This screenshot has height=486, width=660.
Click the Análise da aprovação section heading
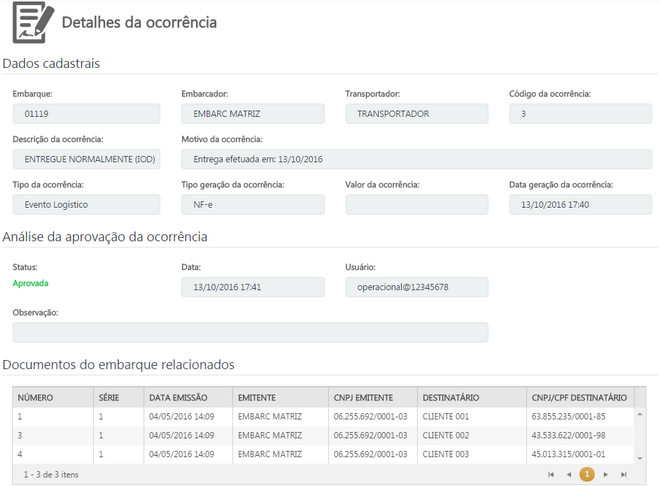pyautogui.click(x=105, y=237)
